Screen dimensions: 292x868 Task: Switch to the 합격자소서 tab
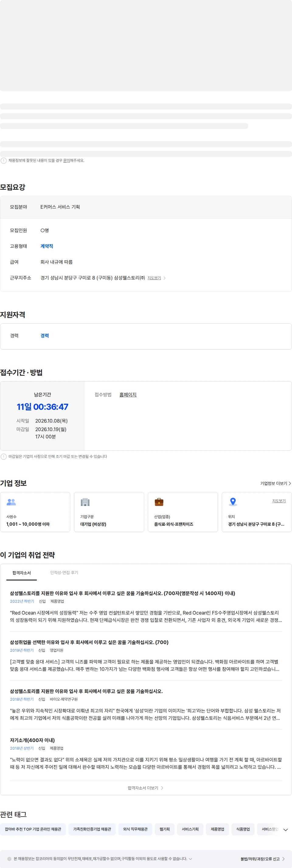(x=22, y=573)
